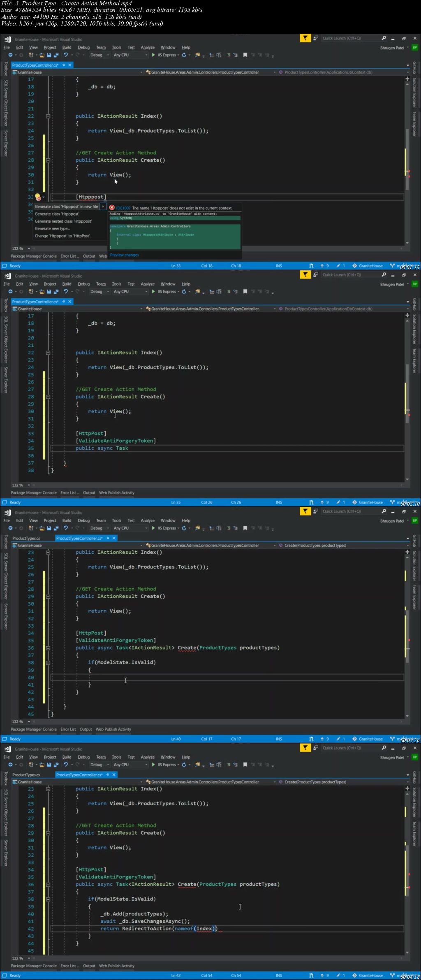Viewport: 421px width, 980px height.
Task: Collapse async Create method at line 36, 00:03:26 frame
Action: pos(48,648)
